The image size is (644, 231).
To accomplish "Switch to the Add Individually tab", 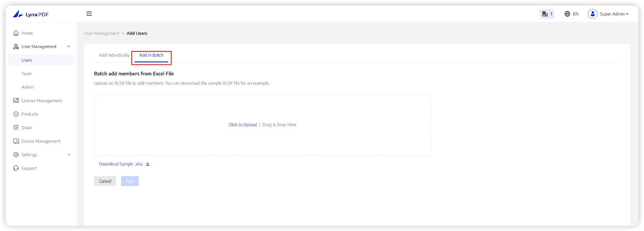I will tap(114, 56).
